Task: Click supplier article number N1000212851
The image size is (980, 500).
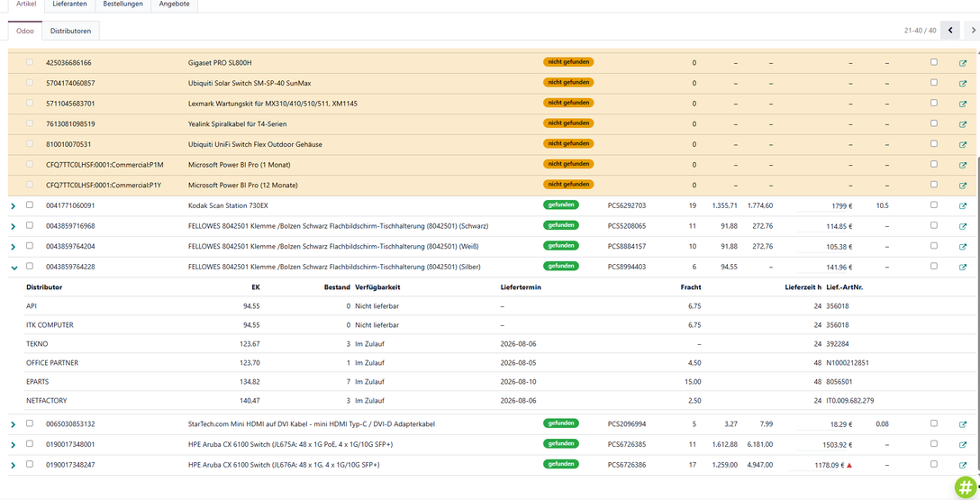Action: click(x=847, y=362)
